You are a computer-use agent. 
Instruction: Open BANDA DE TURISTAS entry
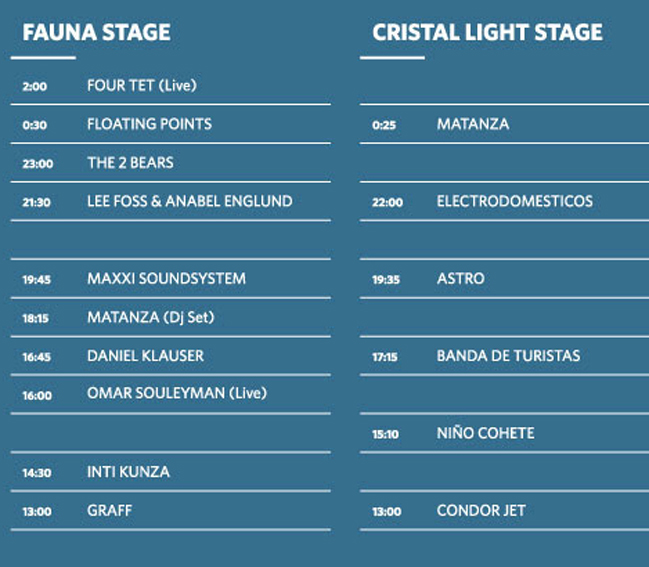[508, 355]
